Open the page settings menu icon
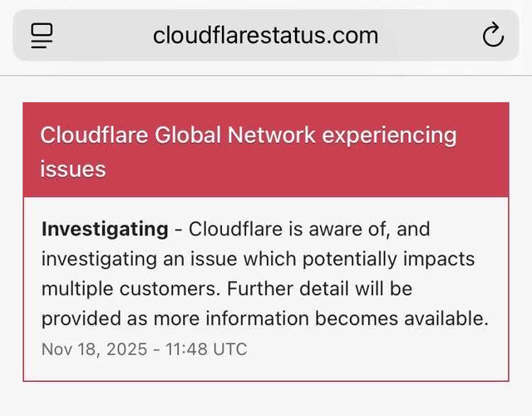This screenshot has height=416, width=532. click(x=42, y=35)
